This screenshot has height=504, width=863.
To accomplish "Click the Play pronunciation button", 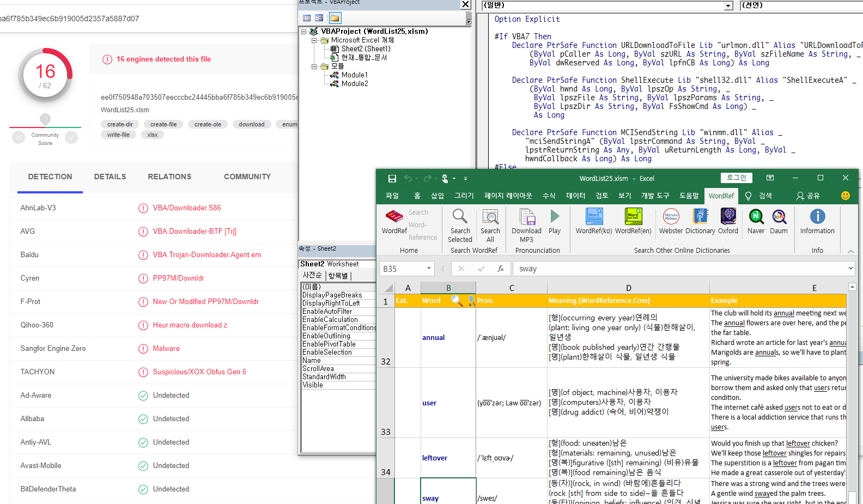I will pos(555,222).
